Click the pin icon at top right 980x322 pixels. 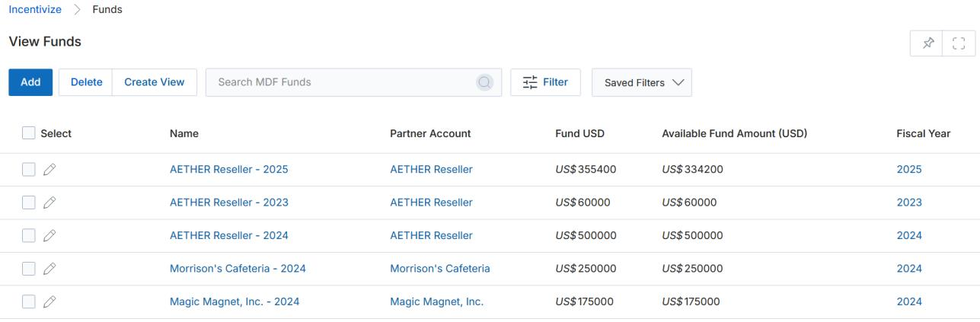click(927, 43)
